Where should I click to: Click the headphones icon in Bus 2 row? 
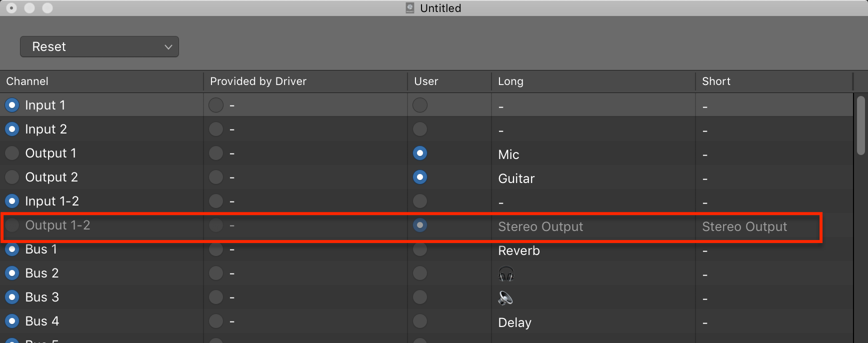[x=506, y=273]
